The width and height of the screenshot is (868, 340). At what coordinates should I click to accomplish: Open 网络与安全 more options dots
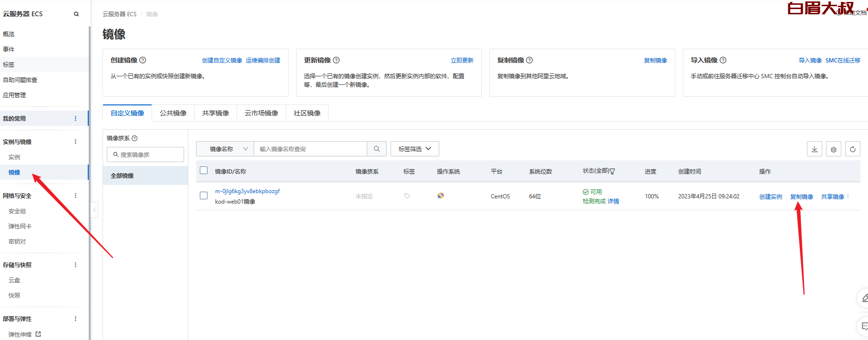tap(75, 196)
